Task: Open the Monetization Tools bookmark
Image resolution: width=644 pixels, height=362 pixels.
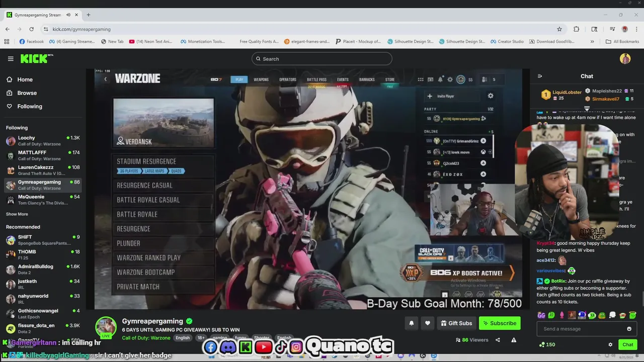Action: (203, 42)
